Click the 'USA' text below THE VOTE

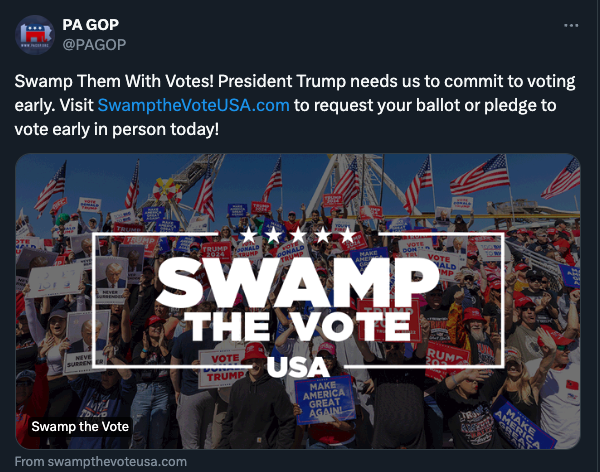298,368
